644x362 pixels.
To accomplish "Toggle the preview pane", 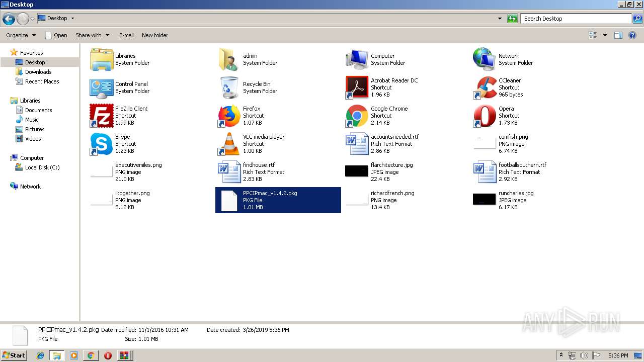I will pyautogui.click(x=618, y=35).
